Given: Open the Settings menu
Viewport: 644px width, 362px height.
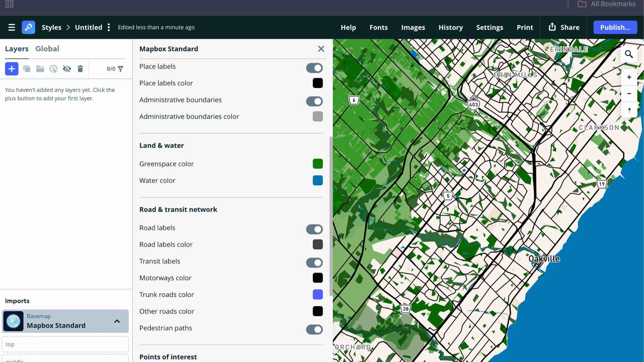Looking at the screenshot, I should click(489, 27).
